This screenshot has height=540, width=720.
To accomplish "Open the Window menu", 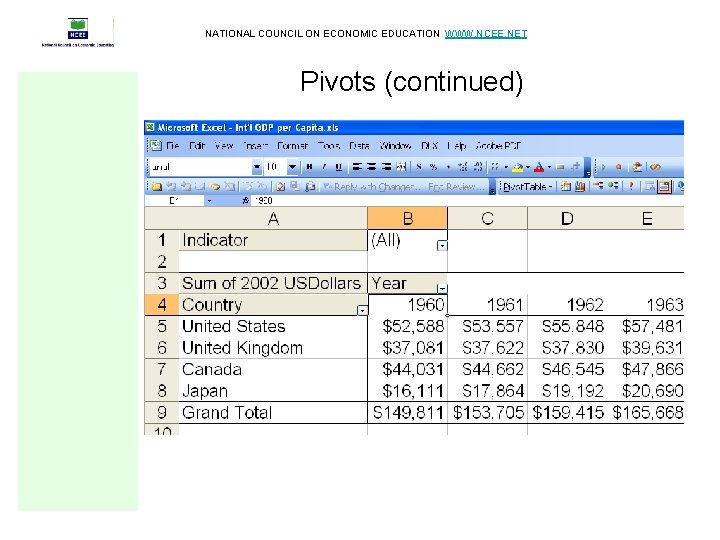I will (395, 146).
